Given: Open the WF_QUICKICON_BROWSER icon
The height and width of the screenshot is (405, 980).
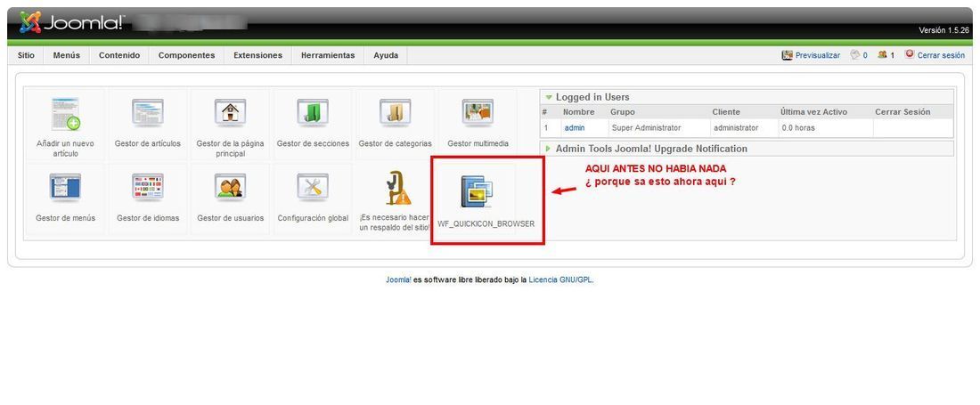Looking at the screenshot, I should tap(477, 191).
